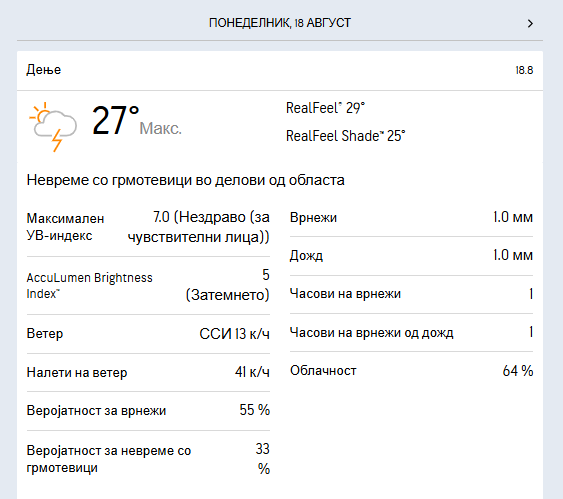
Task: Click the Часови на врнежи label
Action: tap(345, 294)
